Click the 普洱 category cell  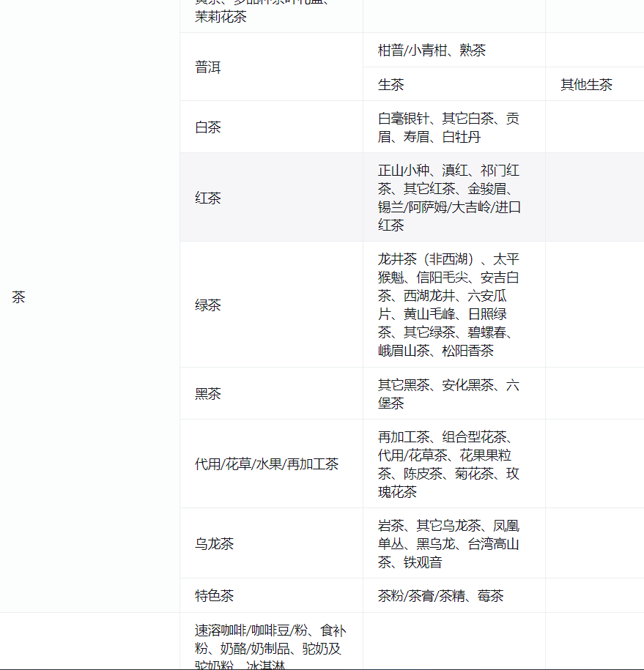208,67
